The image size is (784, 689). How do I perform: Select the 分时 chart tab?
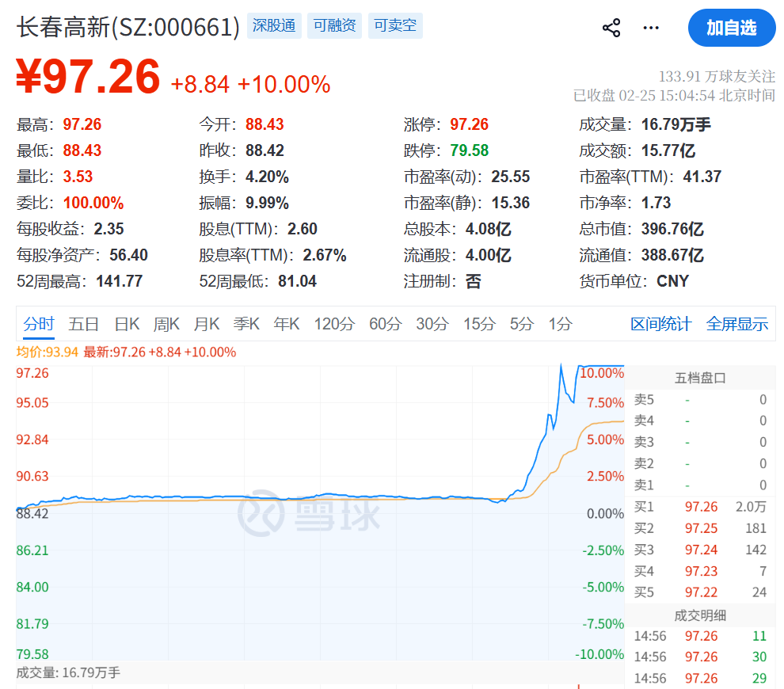(39, 324)
